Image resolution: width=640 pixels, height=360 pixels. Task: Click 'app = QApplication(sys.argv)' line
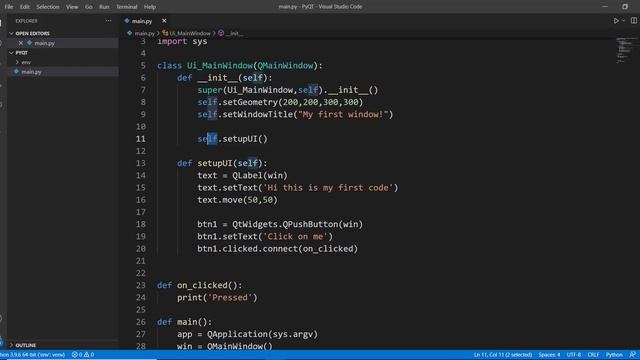pyautogui.click(x=247, y=334)
